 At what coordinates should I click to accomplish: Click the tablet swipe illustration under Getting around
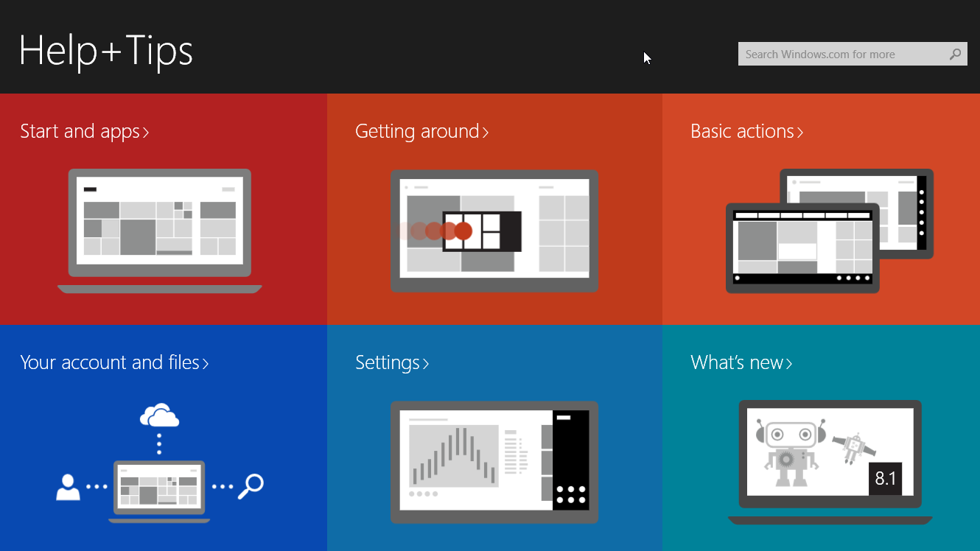pos(494,231)
